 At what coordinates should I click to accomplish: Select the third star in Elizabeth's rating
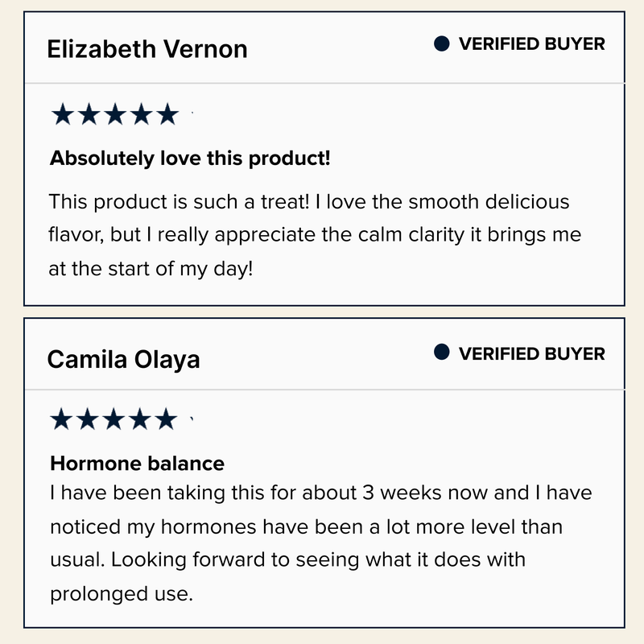pyautogui.click(x=115, y=114)
